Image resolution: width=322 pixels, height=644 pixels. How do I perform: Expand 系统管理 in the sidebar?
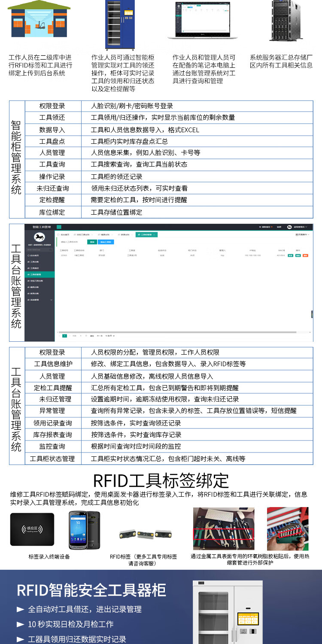pyautogui.click(x=39, y=300)
